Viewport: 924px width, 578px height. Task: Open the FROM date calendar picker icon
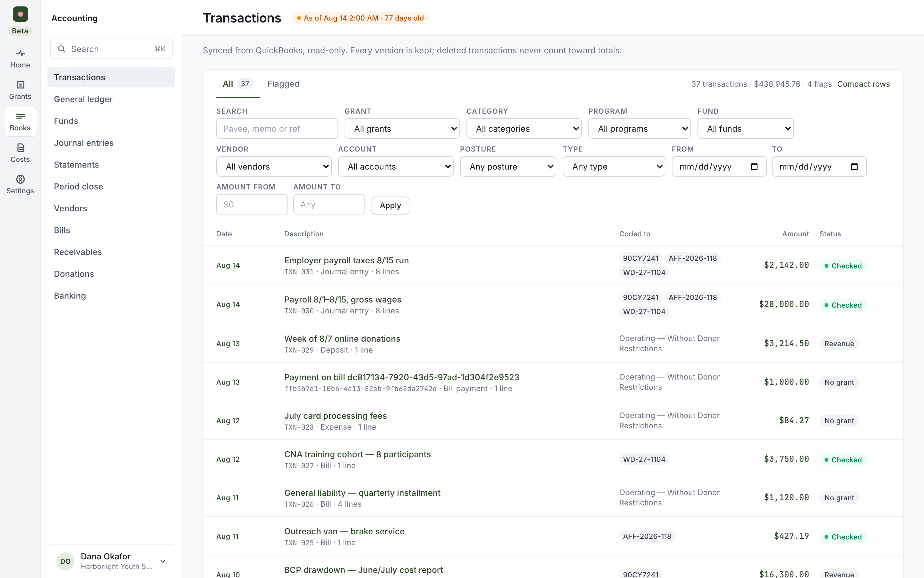[x=754, y=167]
